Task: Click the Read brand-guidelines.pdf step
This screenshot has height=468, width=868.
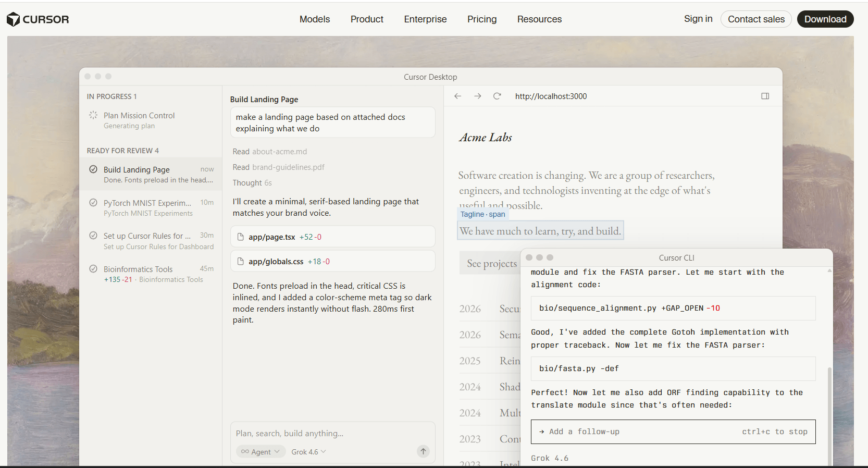Action: pos(278,167)
